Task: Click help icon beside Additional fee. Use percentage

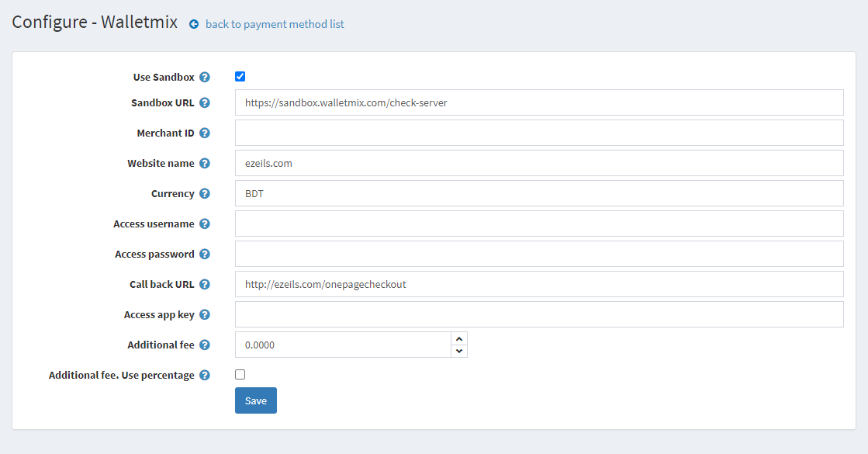Action: pos(205,375)
